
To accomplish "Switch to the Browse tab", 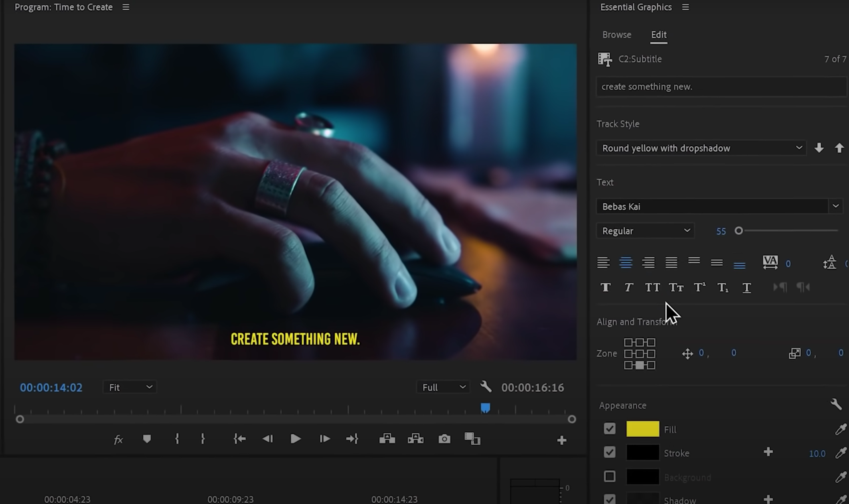I will (616, 35).
